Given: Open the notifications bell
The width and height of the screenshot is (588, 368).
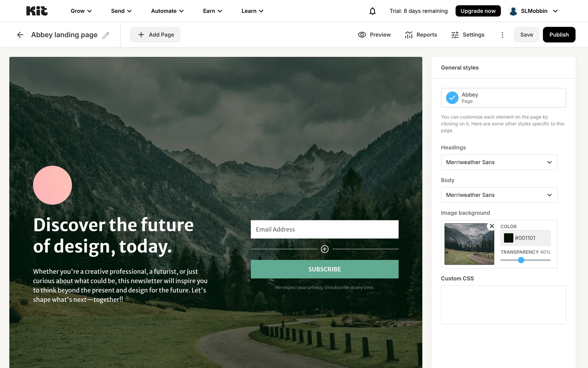Looking at the screenshot, I should [372, 11].
